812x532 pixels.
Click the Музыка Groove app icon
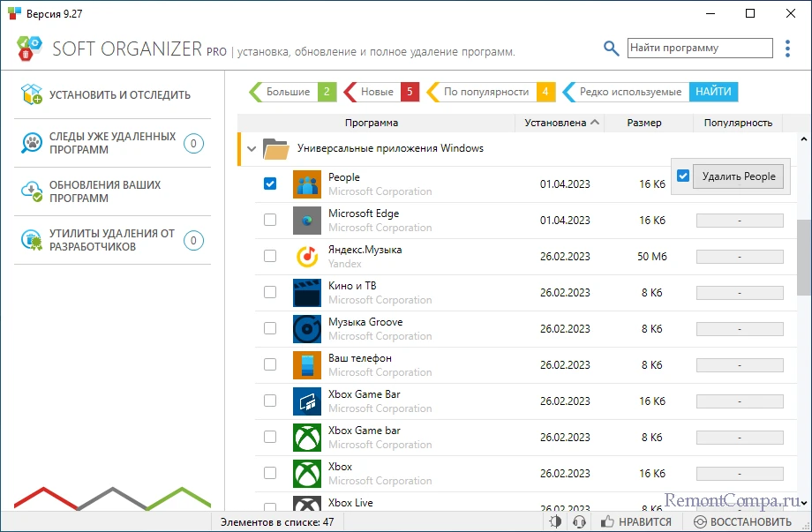(x=306, y=329)
